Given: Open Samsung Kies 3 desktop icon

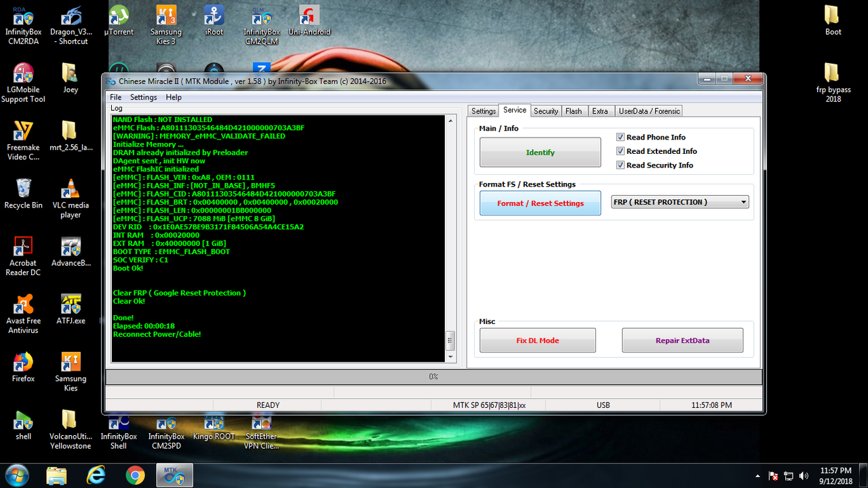Looking at the screenshot, I should click(x=166, y=25).
